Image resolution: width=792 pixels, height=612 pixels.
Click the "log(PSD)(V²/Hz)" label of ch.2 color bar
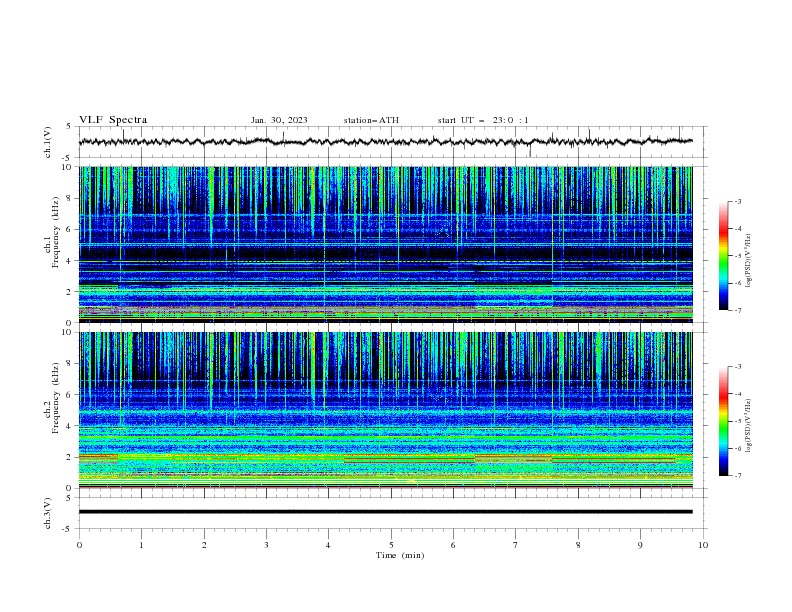[x=749, y=426]
